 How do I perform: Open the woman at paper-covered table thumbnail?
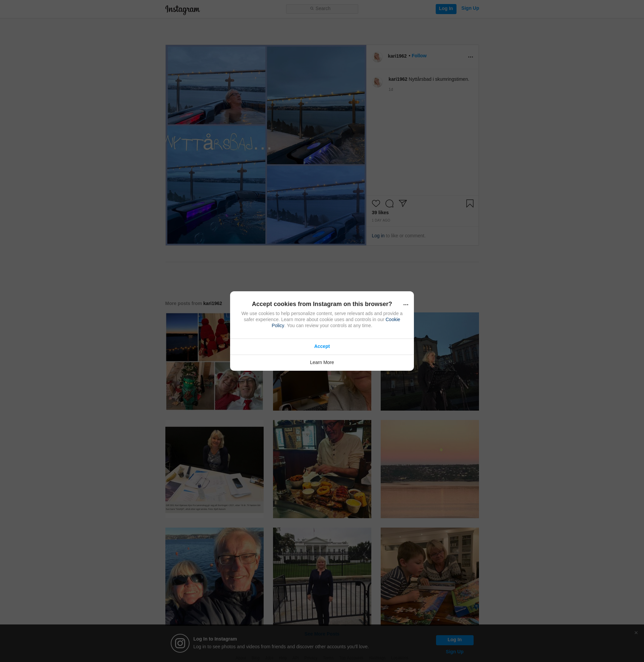[x=214, y=469]
